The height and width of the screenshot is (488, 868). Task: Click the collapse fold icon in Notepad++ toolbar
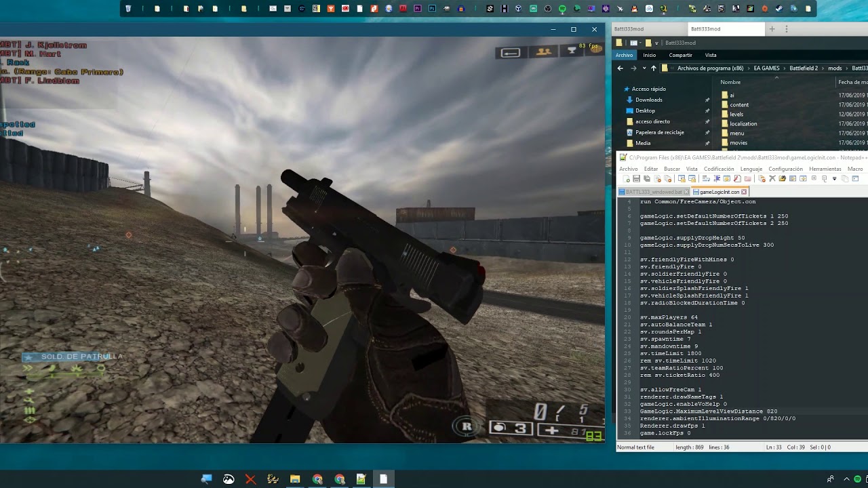(x=825, y=179)
